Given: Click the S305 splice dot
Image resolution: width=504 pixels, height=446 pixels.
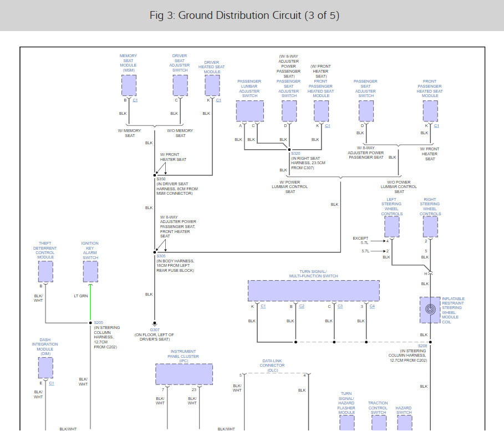Looking at the screenshot, I should (155, 252).
